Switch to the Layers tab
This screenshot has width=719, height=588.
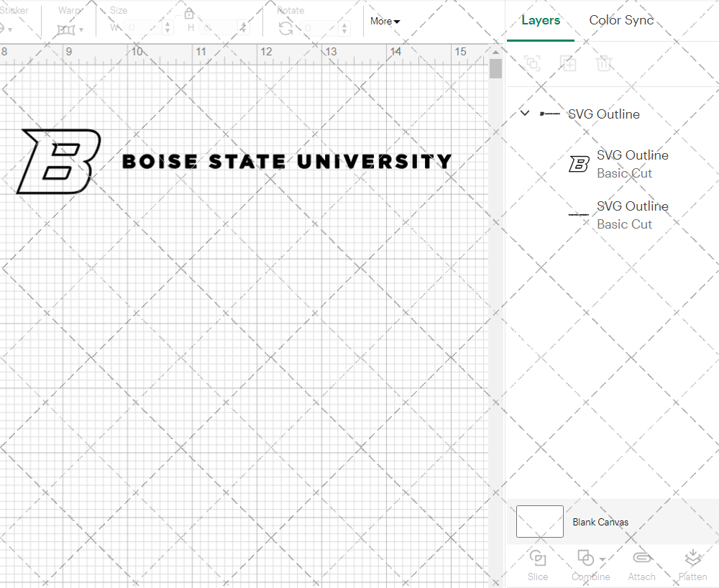coord(541,20)
